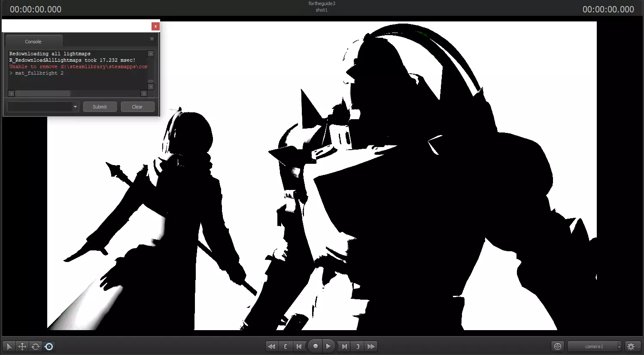
Task: Select the Console tab
Action: pos(33,42)
